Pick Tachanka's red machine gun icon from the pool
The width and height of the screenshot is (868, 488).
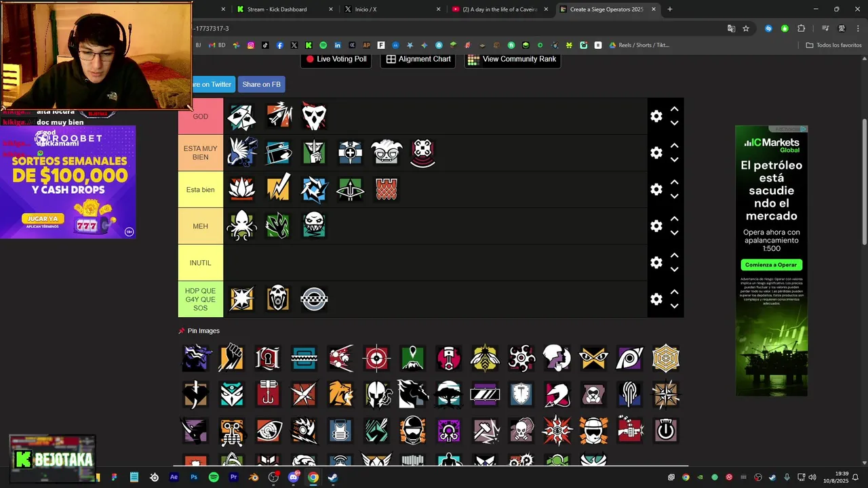click(x=630, y=430)
